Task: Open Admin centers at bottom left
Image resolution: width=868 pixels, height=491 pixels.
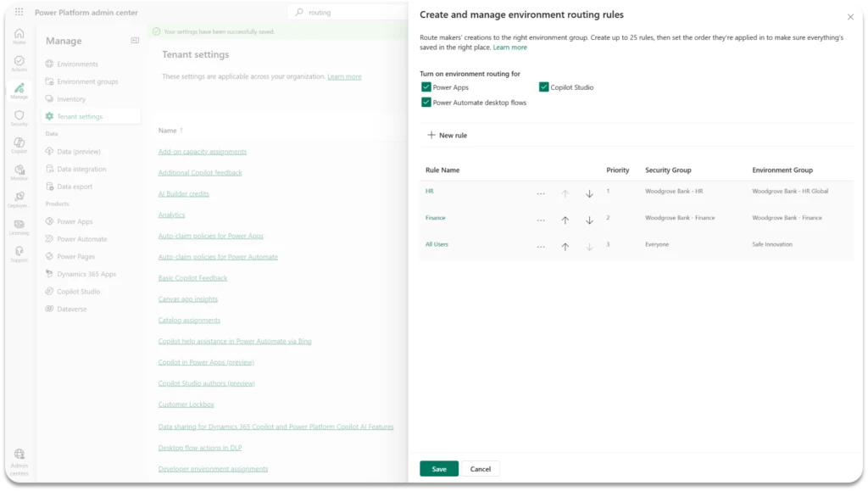Action: point(19,461)
